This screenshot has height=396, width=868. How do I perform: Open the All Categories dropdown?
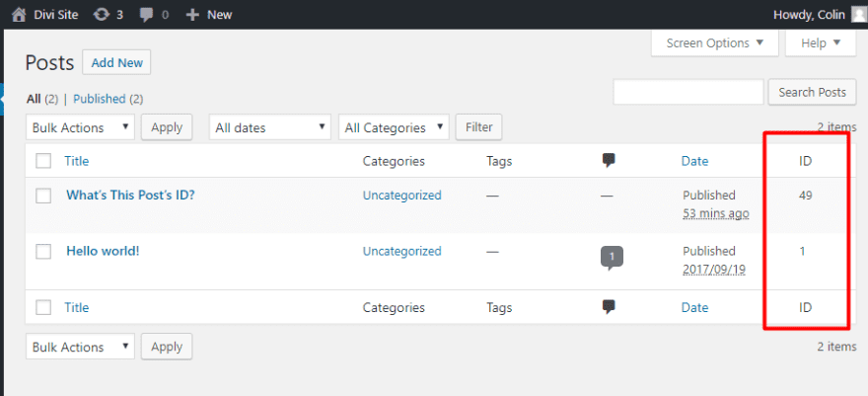394,127
